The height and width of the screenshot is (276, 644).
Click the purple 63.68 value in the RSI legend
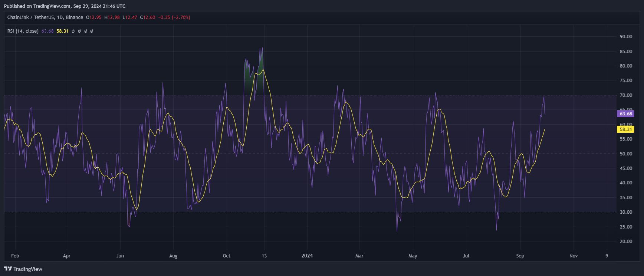pyautogui.click(x=47, y=31)
